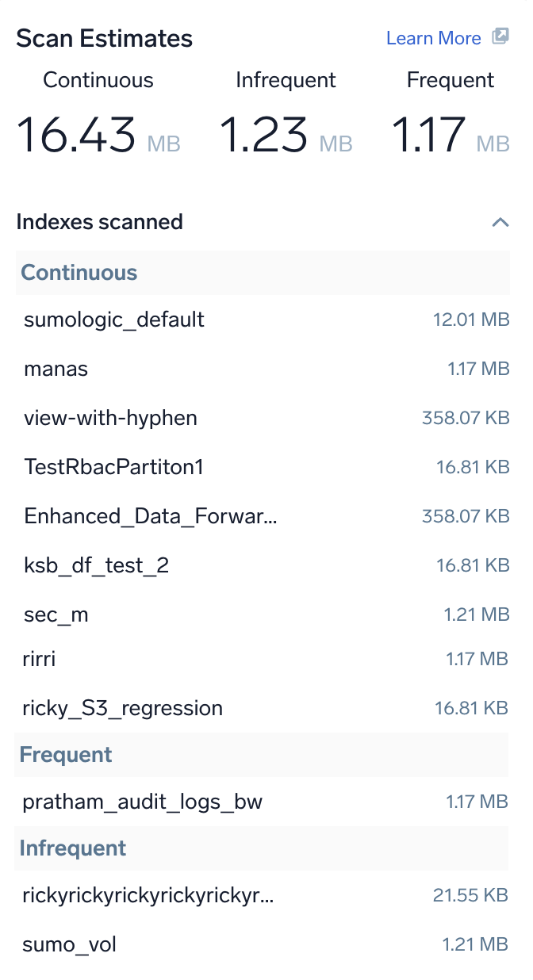Select the pratham_audit_logs_bw index

point(142,802)
